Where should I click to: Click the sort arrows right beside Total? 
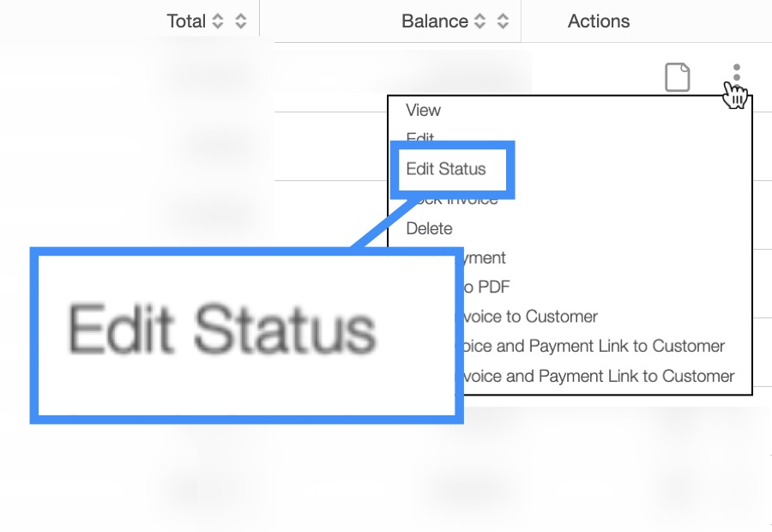(x=218, y=21)
